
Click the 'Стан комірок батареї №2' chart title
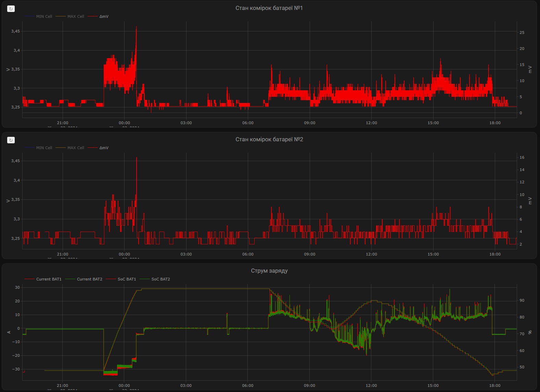point(269,139)
